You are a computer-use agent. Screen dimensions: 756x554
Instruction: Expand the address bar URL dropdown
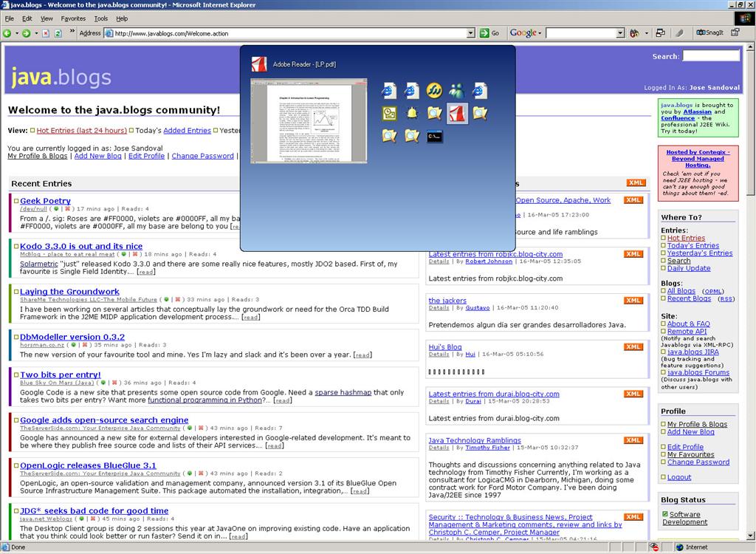[471, 33]
